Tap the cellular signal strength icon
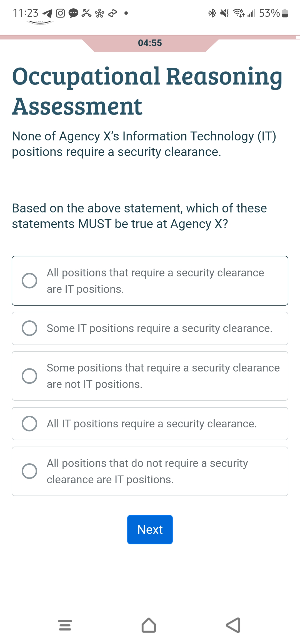Image resolution: width=300 pixels, height=644 pixels. pyautogui.click(x=251, y=13)
